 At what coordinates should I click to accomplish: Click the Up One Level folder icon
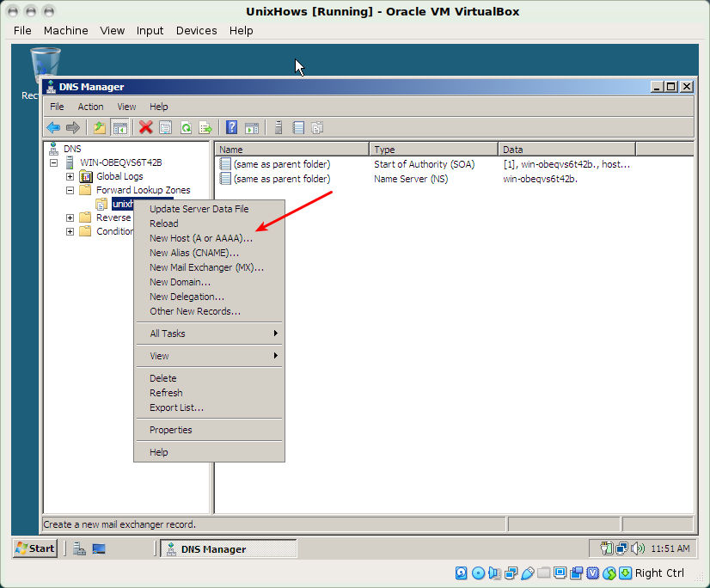(100, 128)
